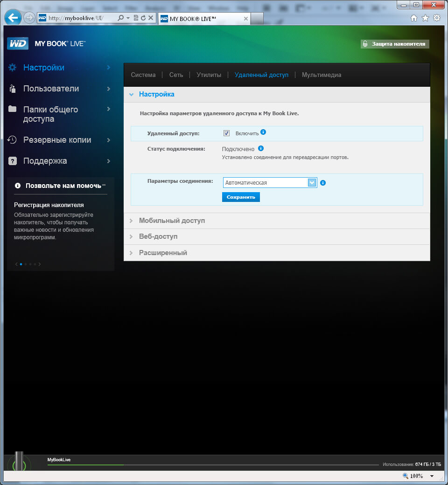Click the browser Tools gear icon
Screen dimensions: 448x485
point(436,18)
